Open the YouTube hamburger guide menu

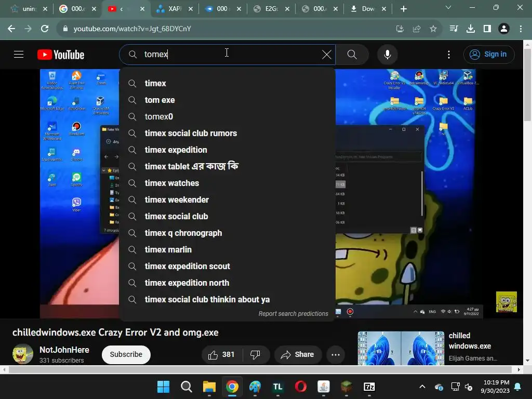[19, 54]
